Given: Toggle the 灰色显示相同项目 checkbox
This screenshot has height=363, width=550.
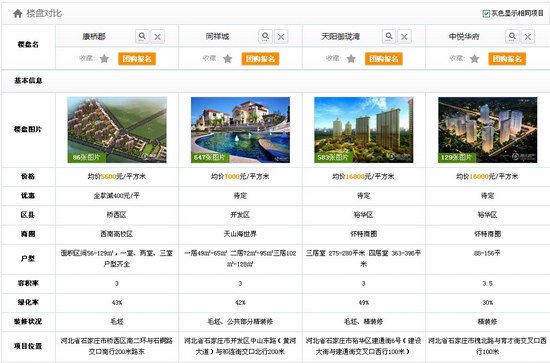Looking at the screenshot, I should 486,14.
